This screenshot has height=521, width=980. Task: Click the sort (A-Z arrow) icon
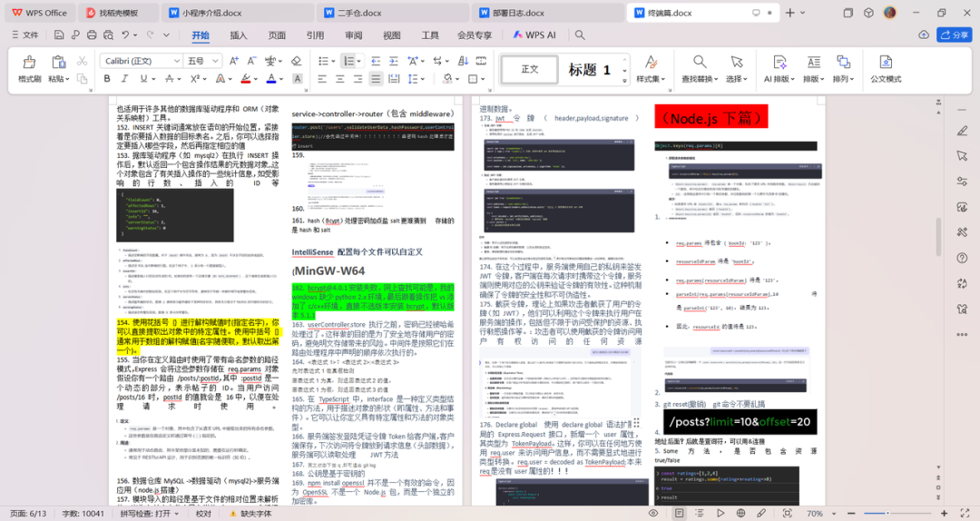click(463, 61)
